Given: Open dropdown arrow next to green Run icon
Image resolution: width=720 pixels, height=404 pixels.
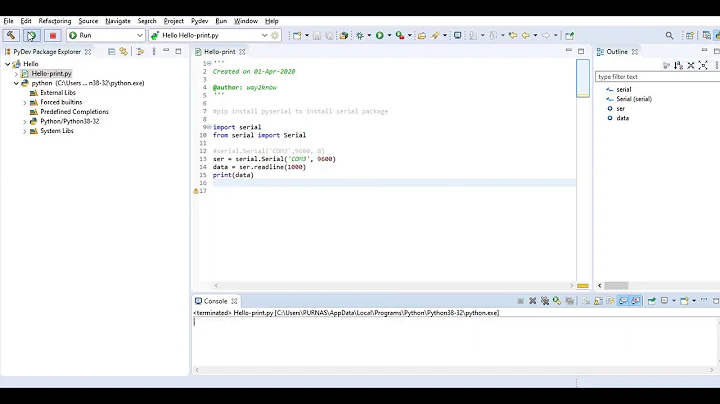Looking at the screenshot, I should click(389, 35).
